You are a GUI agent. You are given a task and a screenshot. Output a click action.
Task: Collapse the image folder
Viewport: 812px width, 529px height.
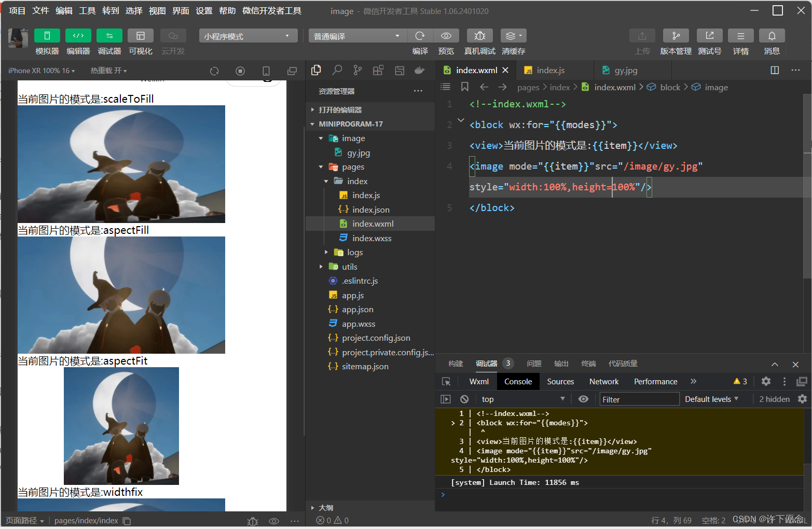370,138
